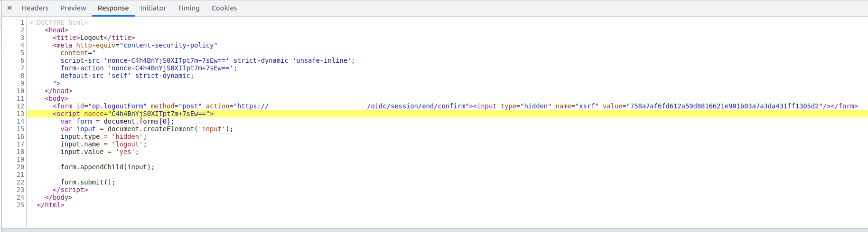Switch to the Timing tab
The image size is (868, 232).
[x=188, y=8]
